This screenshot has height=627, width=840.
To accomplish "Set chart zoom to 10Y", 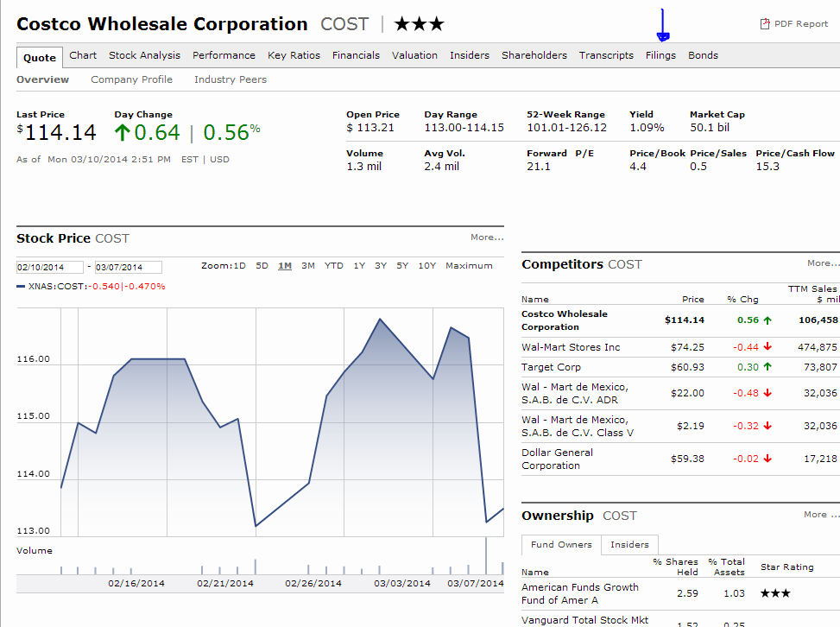I will [427, 266].
